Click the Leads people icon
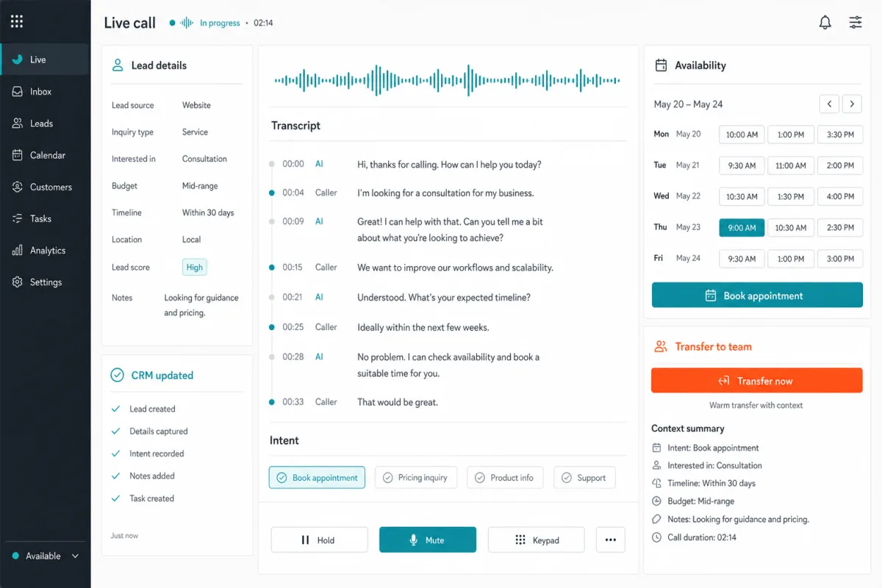 [x=18, y=123]
